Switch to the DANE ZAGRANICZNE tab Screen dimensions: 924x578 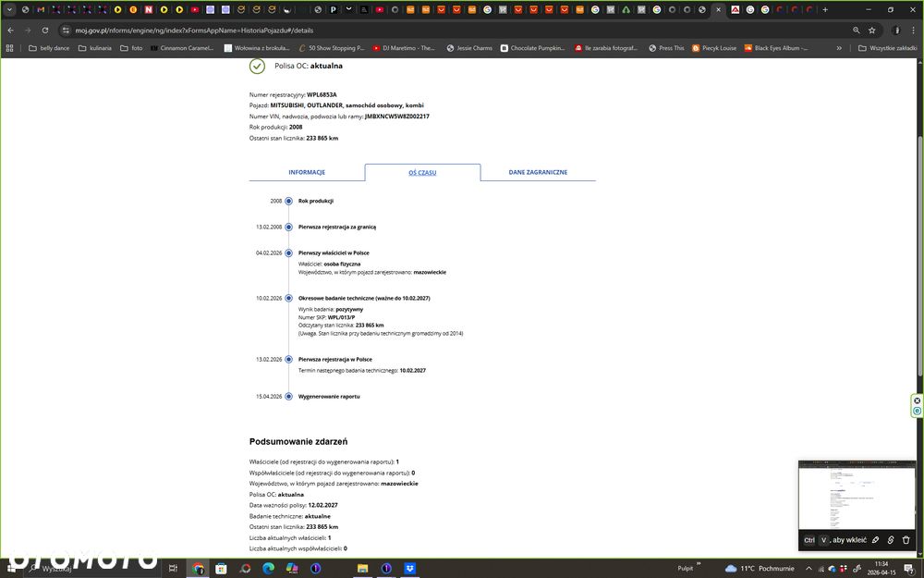pos(538,172)
